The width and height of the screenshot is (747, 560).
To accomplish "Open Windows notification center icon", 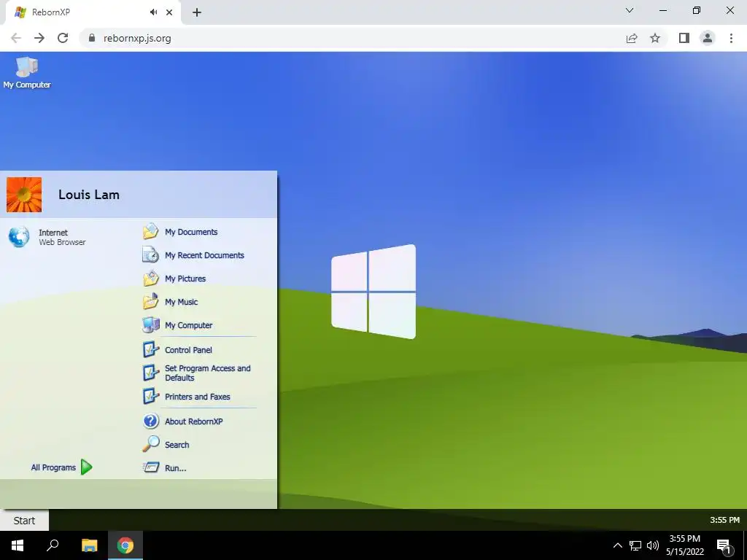I will click(x=724, y=545).
